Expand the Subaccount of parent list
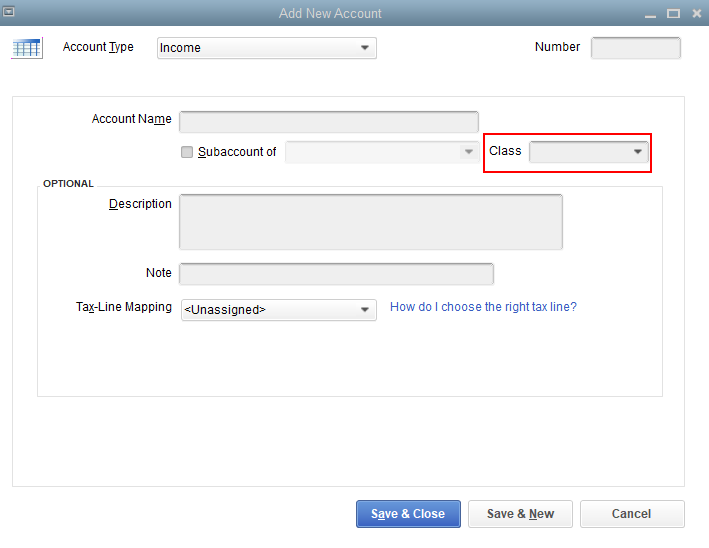 point(467,152)
